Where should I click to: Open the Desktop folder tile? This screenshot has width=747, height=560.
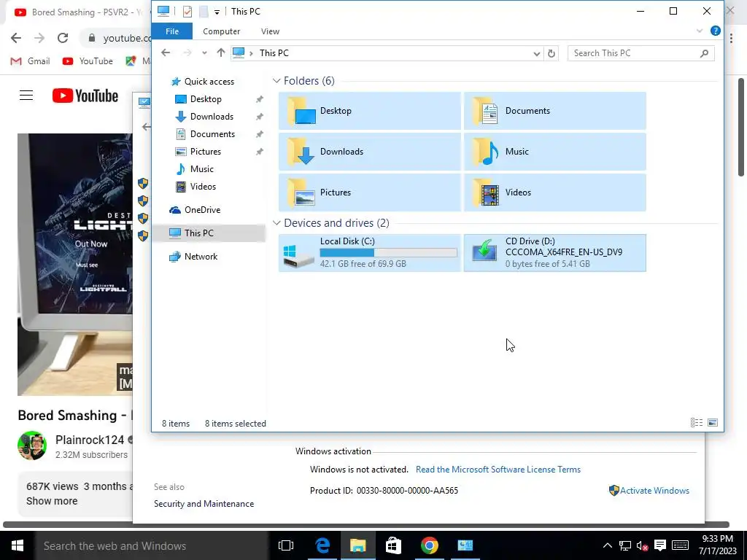click(x=370, y=111)
